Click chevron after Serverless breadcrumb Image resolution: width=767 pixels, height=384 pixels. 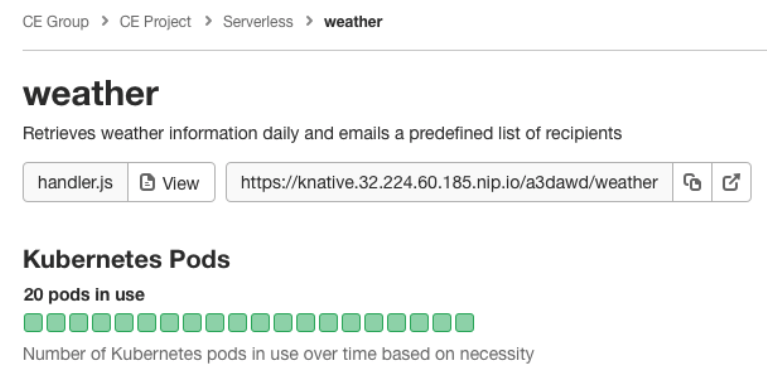309,21
